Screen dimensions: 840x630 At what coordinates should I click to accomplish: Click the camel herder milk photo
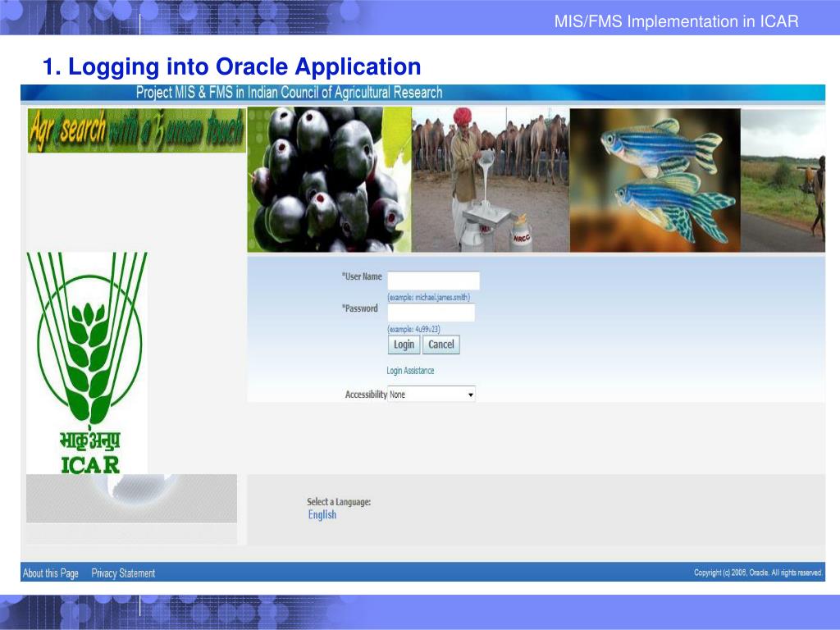[491, 180]
